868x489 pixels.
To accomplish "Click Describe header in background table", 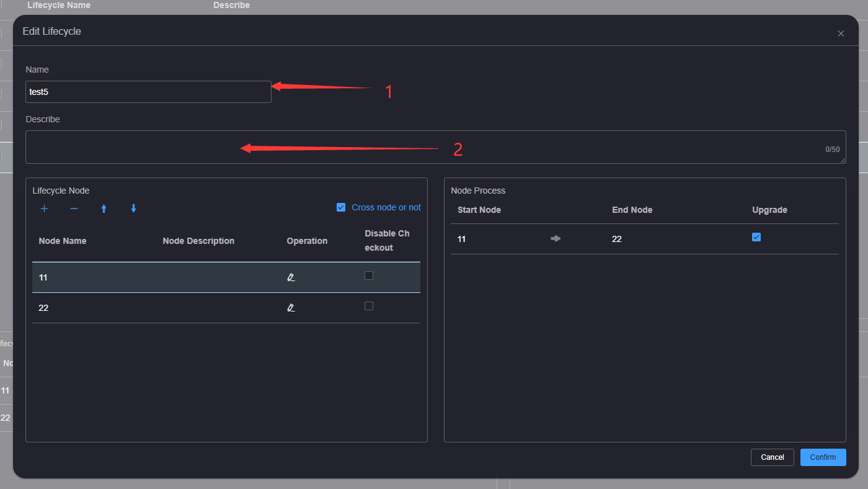I will (x=232, y=5).
